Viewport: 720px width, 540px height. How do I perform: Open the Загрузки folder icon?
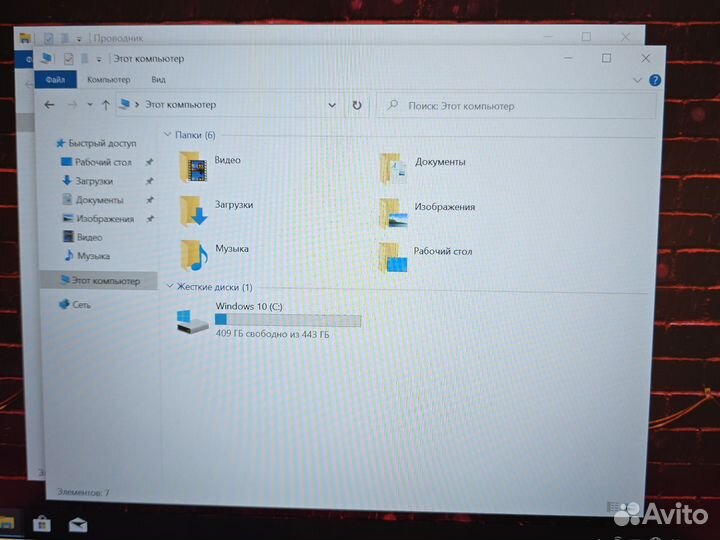[193, 211]
